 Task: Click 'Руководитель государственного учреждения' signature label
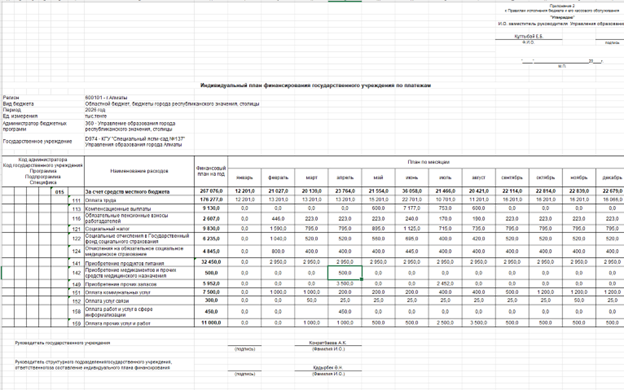click(62, 343)
